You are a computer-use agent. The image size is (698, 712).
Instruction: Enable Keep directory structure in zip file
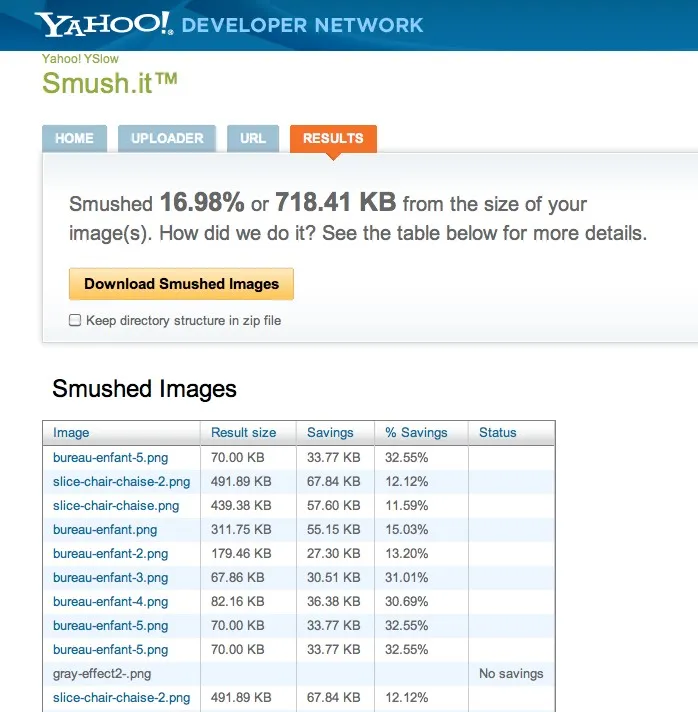[75, 320]
